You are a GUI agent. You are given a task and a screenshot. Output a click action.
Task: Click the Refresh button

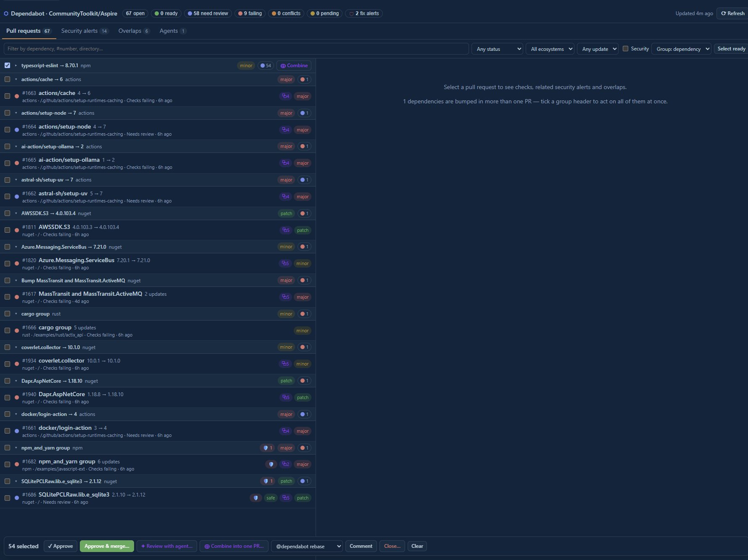pos(732,13)
